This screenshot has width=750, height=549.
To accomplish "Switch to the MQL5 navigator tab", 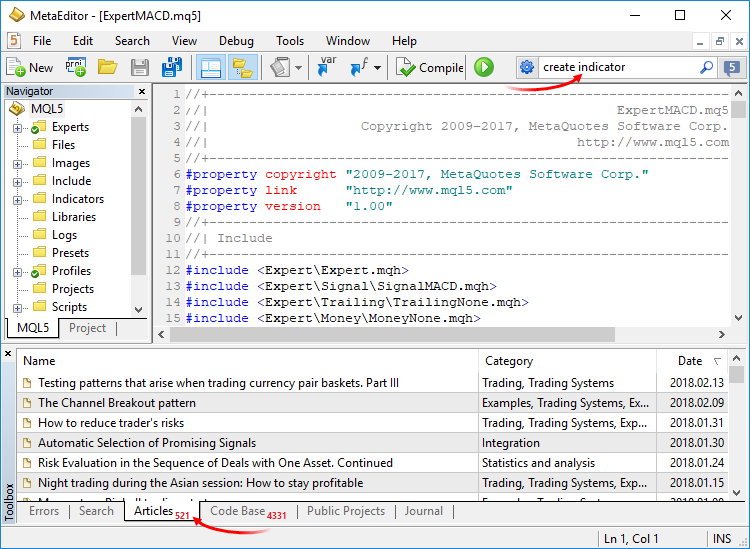I will pyautogui.click(x=33, y=328).
